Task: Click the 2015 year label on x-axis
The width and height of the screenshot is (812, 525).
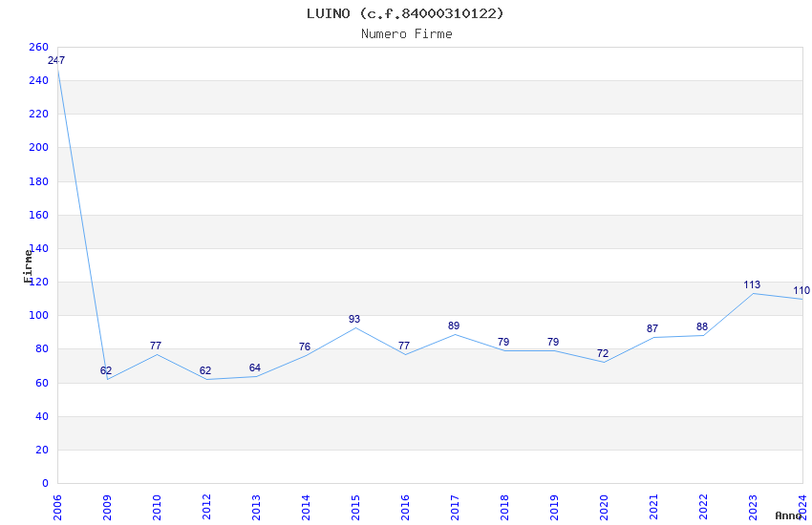Action: (355, 507)
